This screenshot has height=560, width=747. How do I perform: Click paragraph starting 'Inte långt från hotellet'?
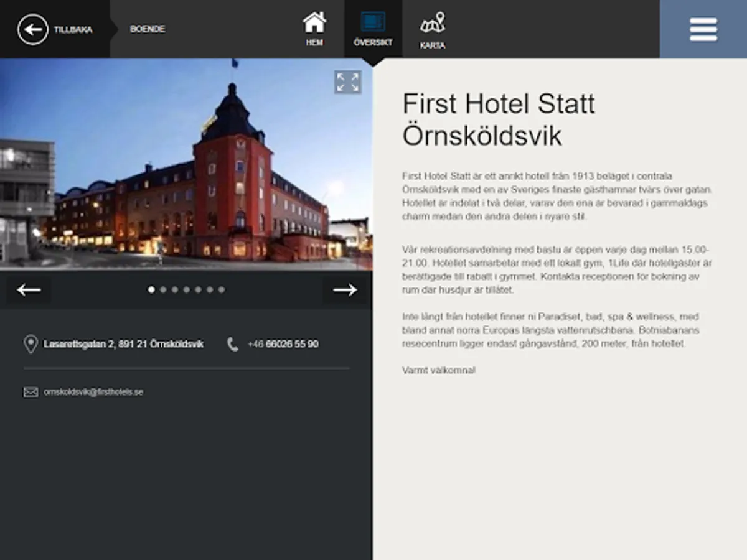(x=550, y=330)
